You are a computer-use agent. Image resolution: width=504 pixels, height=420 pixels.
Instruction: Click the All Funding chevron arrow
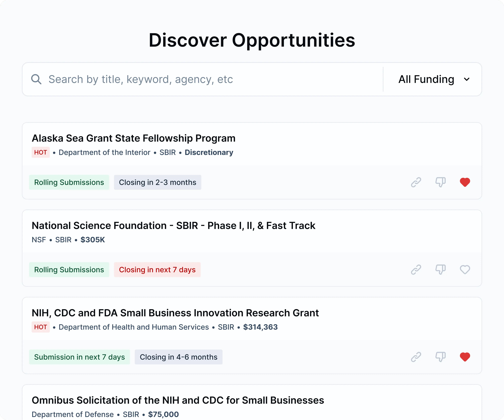[x=467, y=79]
